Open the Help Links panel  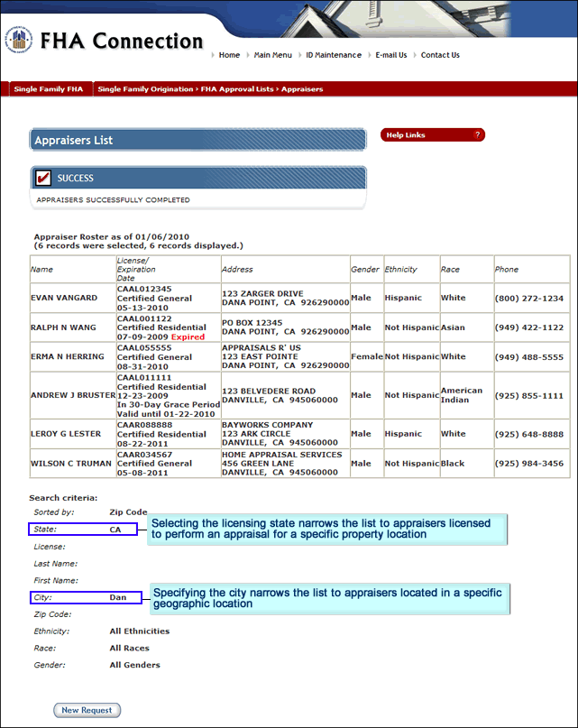click(433, 134)
